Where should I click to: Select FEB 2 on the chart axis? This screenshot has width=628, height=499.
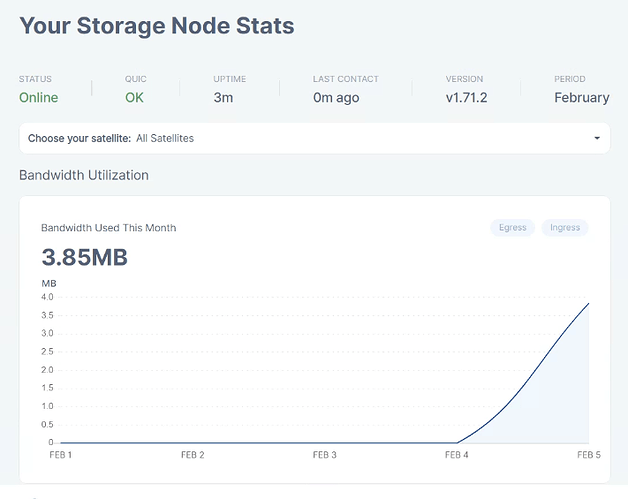193,455
